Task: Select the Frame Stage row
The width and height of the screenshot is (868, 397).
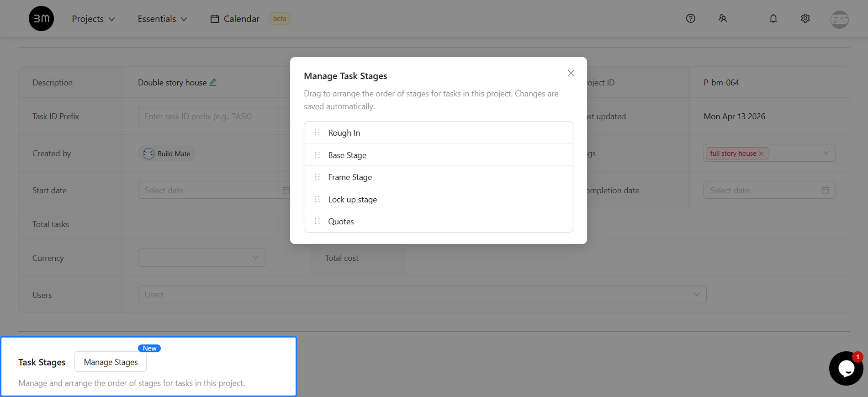Action: click(x=439, y=177)
